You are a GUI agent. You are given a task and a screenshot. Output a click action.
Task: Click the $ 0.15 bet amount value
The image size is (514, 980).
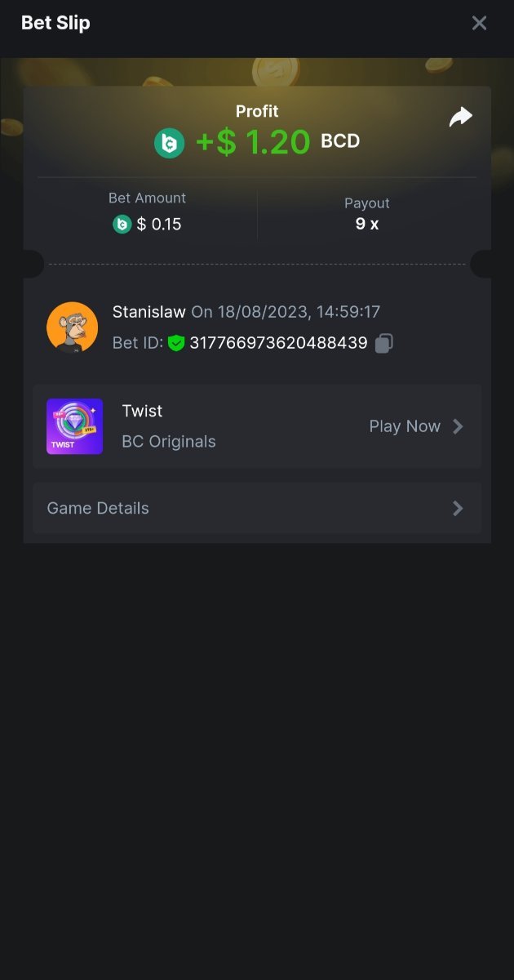(159, 224)
